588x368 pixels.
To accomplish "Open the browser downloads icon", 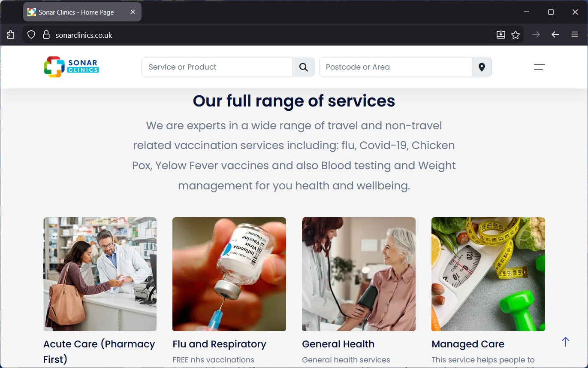I will 501,35.
